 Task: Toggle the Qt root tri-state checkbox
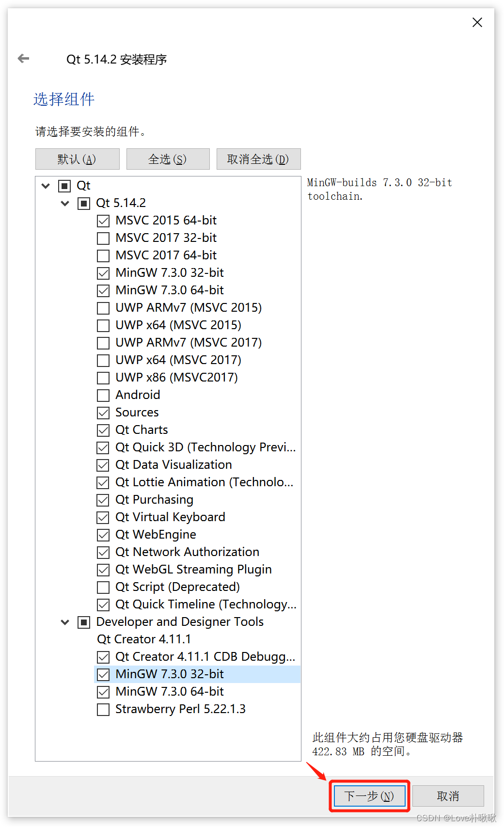pyautogui.click(x=64, y=186)
